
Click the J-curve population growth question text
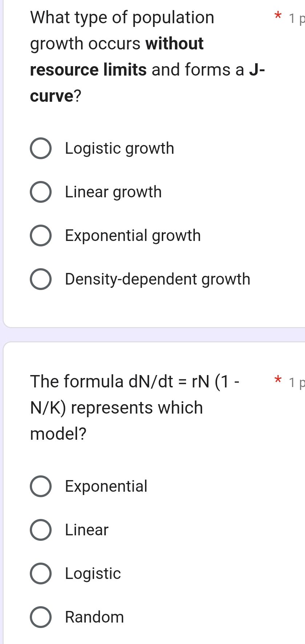pyautogui.click(x=145, y=56)
